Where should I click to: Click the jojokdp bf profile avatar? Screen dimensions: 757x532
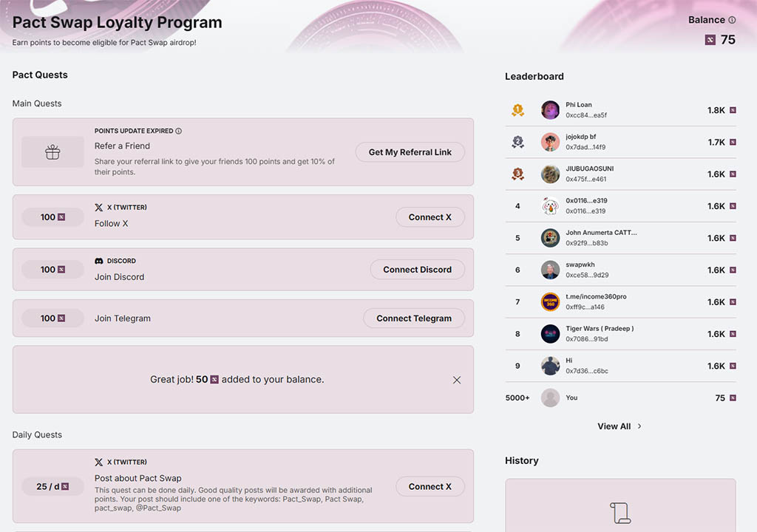[550, 142]
